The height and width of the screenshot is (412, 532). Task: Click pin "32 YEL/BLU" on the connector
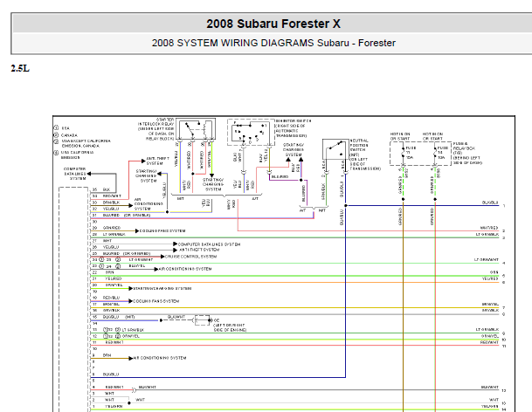pyautogui.click(x=106, y=209)
